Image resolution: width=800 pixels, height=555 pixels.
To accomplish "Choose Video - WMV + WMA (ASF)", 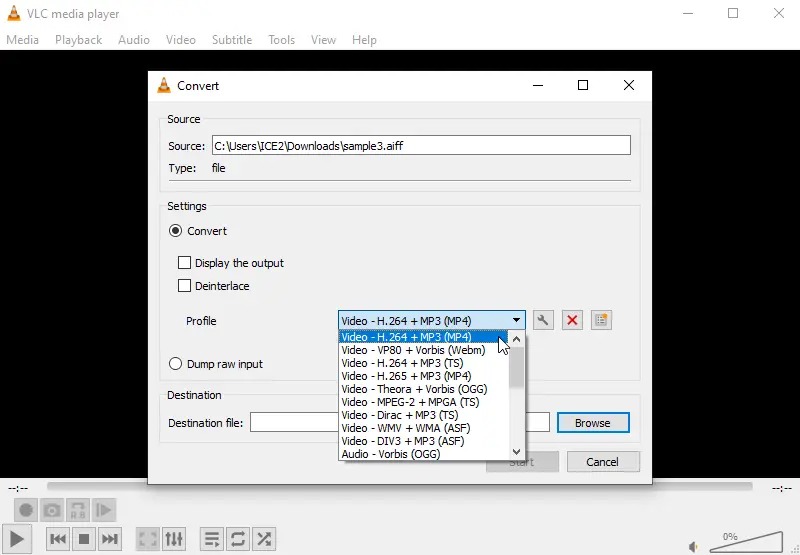I will click(423, 428).
